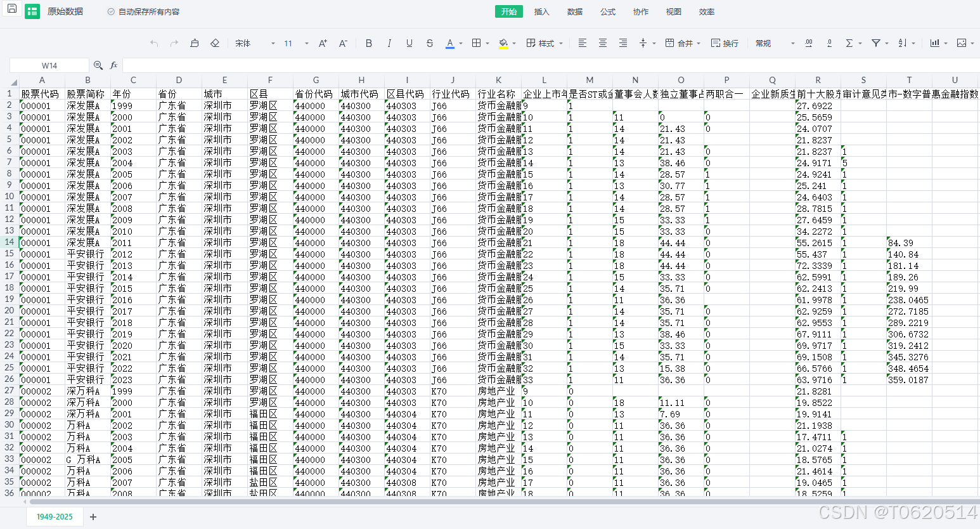Increase font size with the A+ icon
Screen dimensions: 980x529
323,43
